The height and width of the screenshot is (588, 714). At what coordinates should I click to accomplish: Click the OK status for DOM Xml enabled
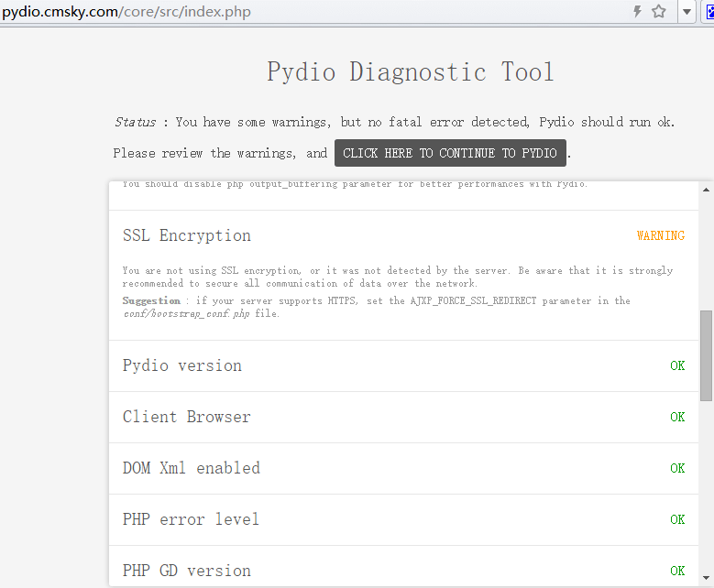tap(677, 468)
